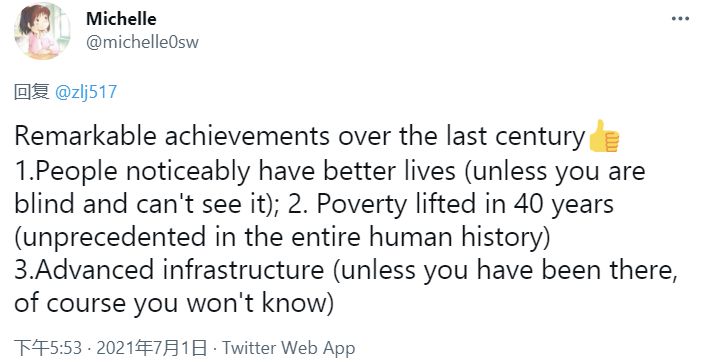Click the text 3.Advanced infrastructure
Image resolution: width=710 pixels, height=362 pixels.
(169, 270)
